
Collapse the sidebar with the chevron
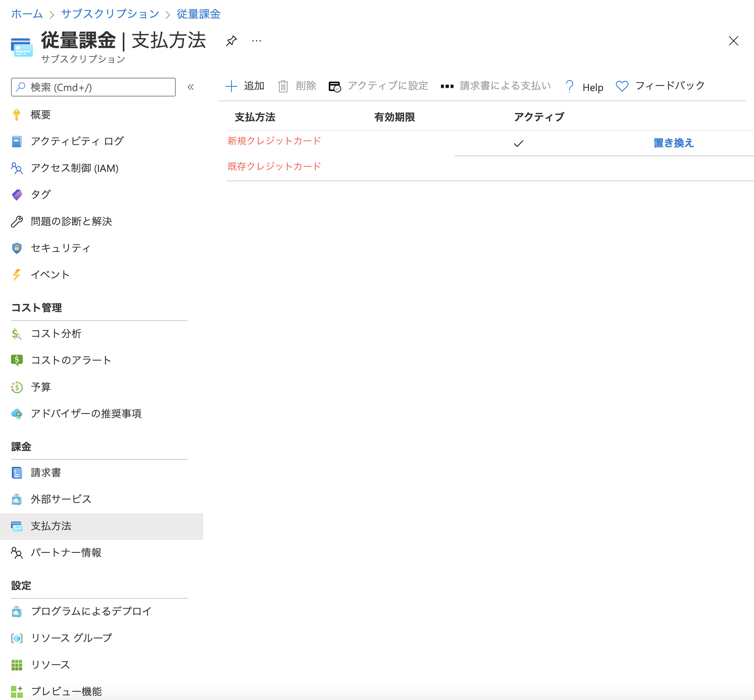pyautogui.click(x=191, y=87)
